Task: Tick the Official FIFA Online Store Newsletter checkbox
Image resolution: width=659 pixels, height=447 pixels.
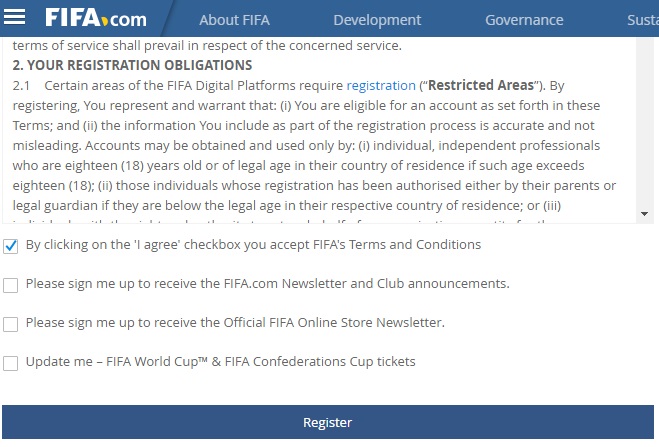Action: click(11, 324)
